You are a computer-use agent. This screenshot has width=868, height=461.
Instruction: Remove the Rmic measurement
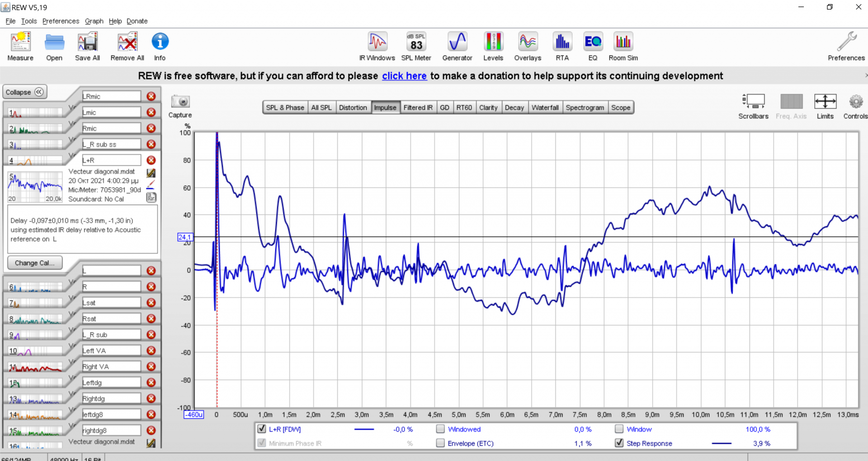[x=151, y=128]
